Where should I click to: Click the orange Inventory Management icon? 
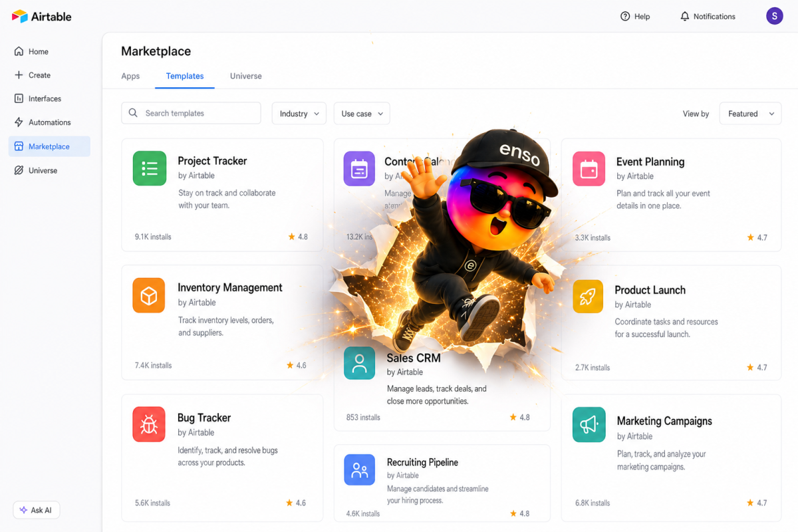pyautogui.click(x=149, y=295)
